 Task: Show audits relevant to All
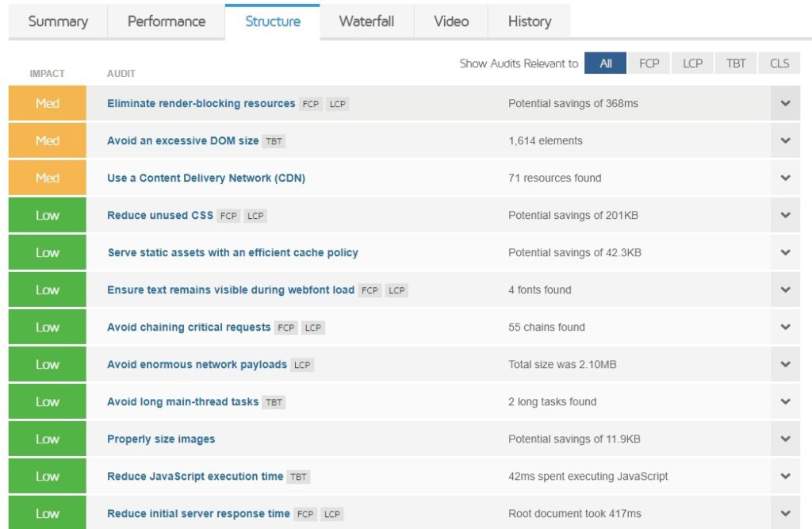(x=605, y=63)
